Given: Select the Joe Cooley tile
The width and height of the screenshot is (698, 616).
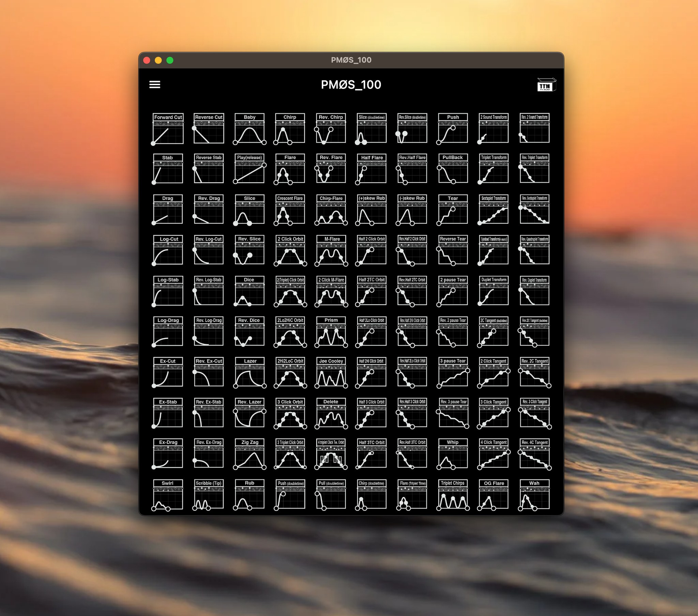Looking at the screenshot, I should [x=331, y=372].
